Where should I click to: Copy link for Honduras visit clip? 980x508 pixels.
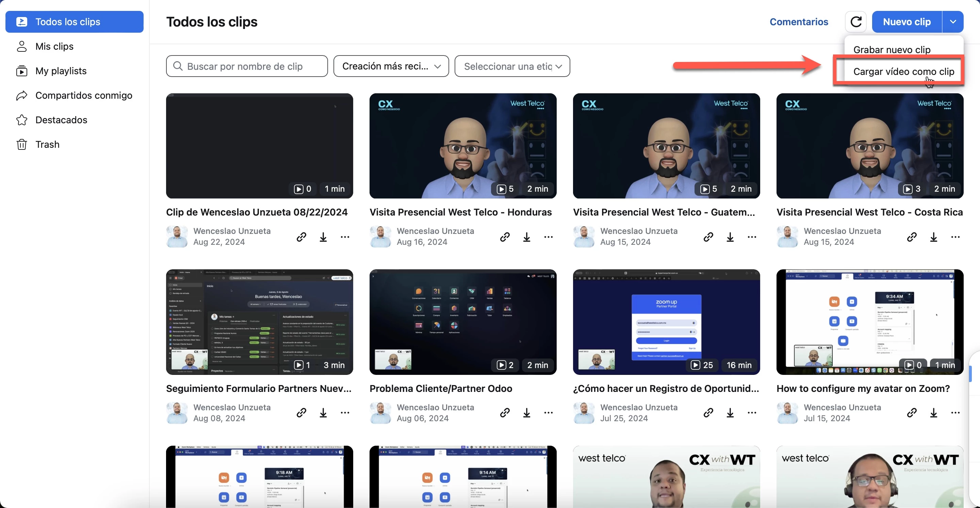point(505,237)
